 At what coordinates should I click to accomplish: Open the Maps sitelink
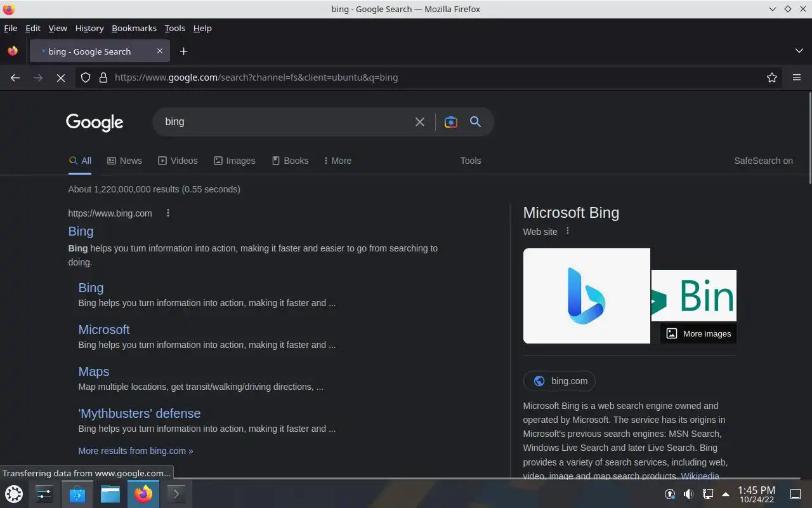click(94, 371)
